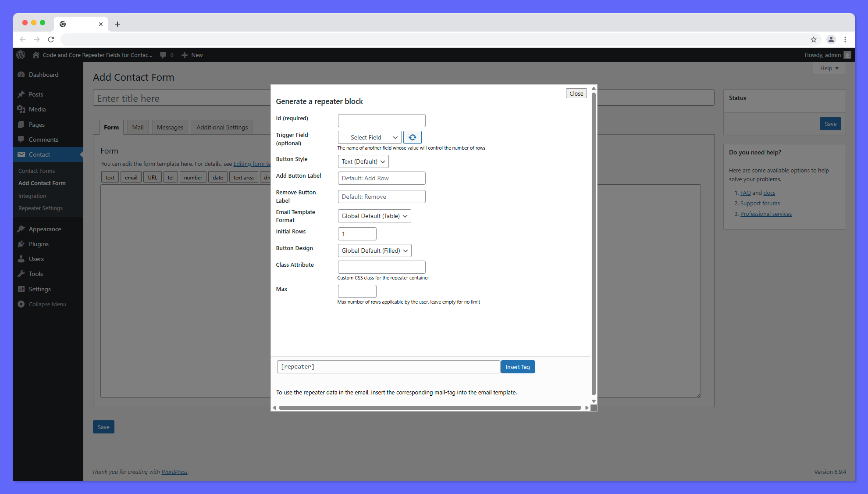Image resolution: width=868 pixels, height=494 pixels.
Task: Open the Dashboard from the sidebar
Action: [43, 75]
